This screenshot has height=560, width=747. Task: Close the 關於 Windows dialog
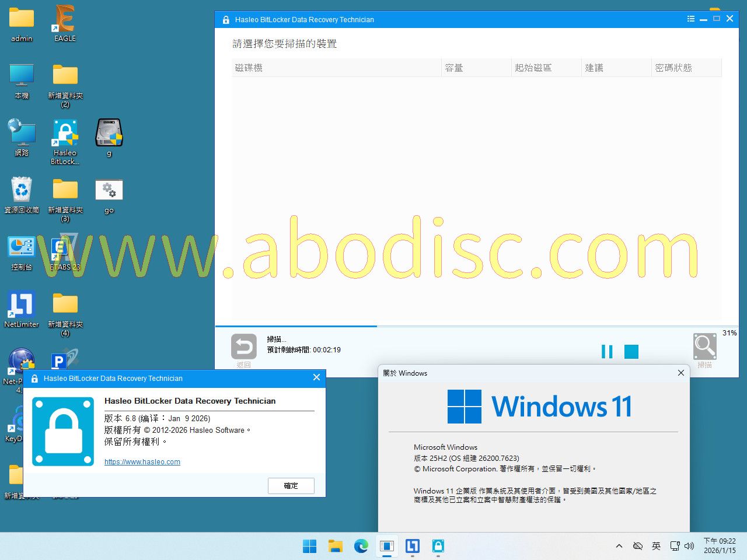coord(680,373)
